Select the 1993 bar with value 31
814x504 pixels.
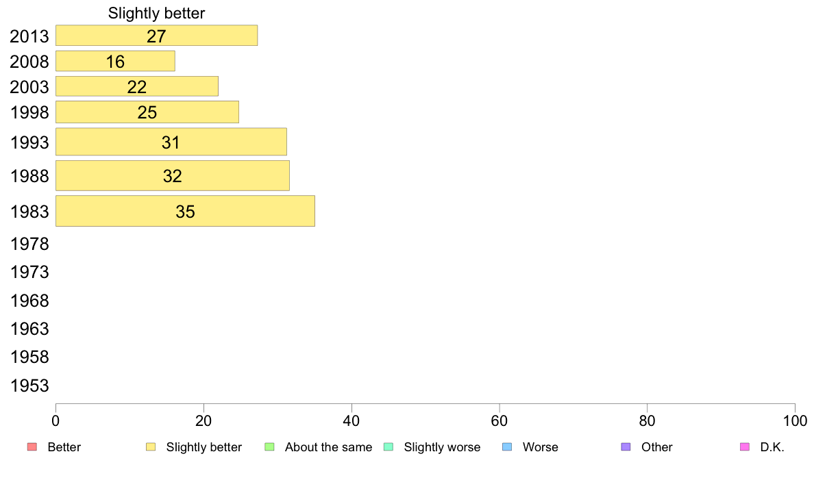[x=171, y=142]
